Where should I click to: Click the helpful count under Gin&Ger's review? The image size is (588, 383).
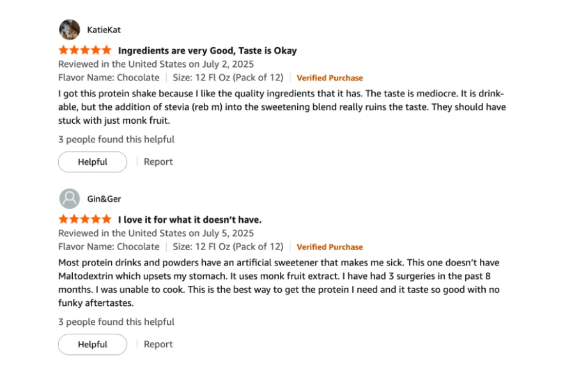coord(116,322)
